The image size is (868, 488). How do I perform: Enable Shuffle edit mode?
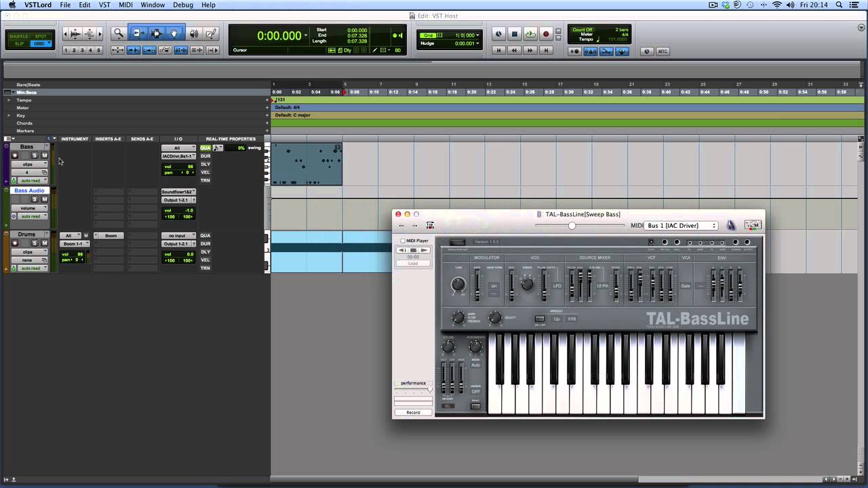point(20,37)
